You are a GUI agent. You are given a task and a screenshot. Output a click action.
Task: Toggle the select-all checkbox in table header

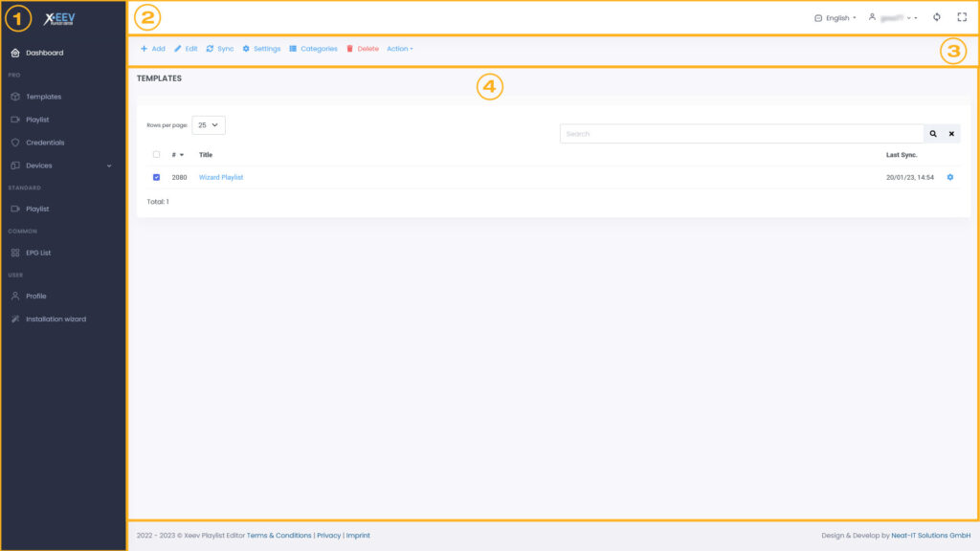click(157, 154)
